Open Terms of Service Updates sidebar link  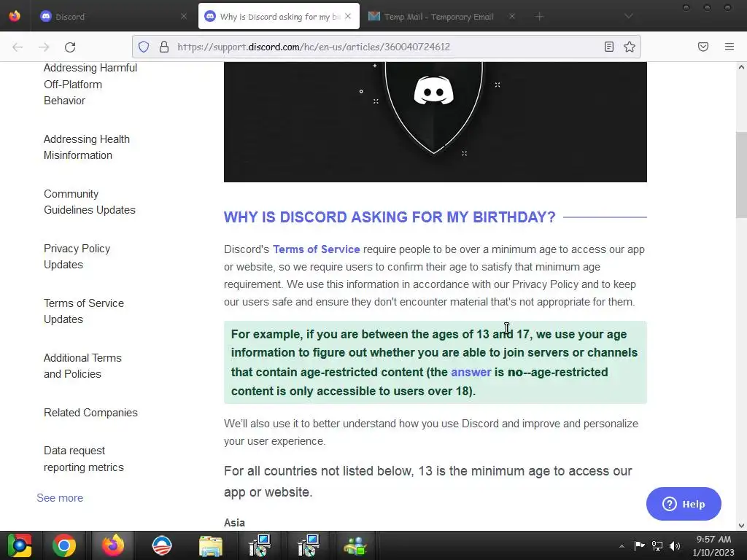83,311
